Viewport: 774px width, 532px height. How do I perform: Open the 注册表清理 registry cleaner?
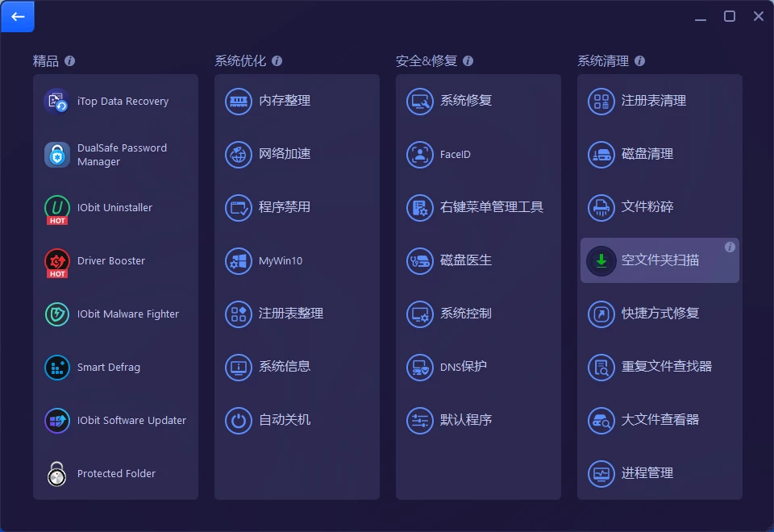pos(653,102)
